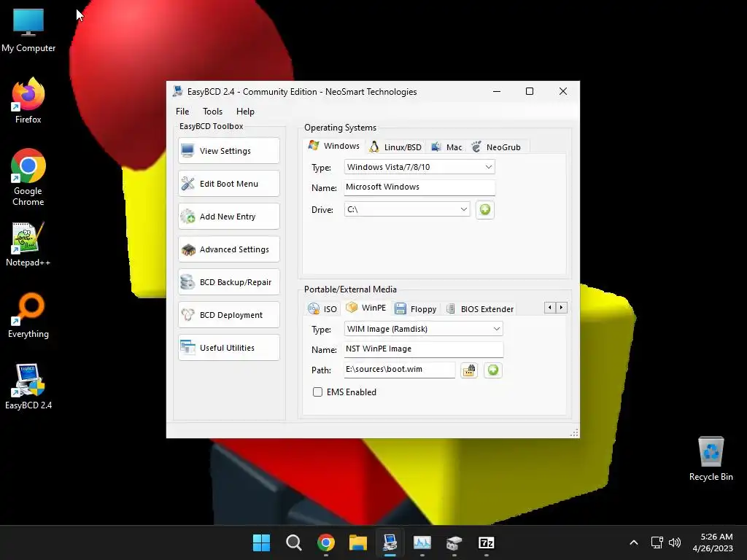747x560 pixels.
Task: Click the EasyBCD title bar icon
Action: [x=178, y=91]
